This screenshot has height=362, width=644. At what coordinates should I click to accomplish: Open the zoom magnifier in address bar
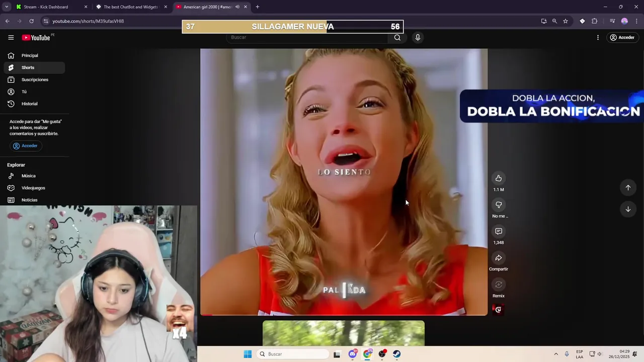pos(554,21)
